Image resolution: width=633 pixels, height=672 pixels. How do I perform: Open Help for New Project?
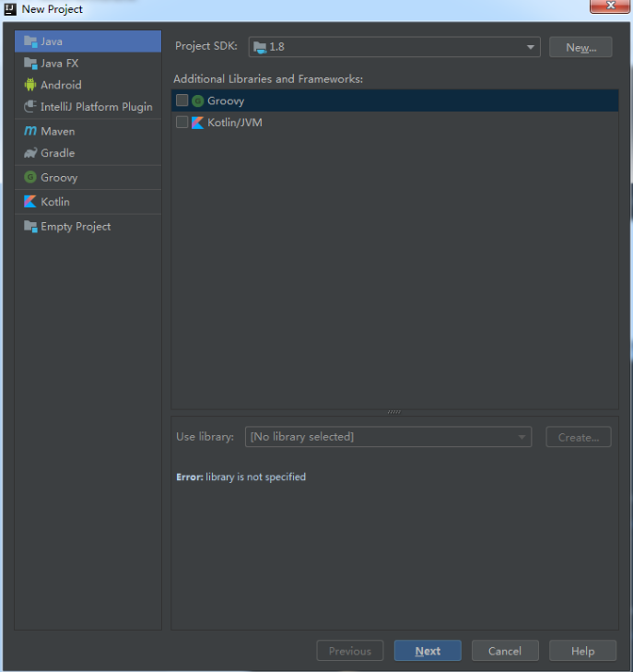pos(582,651)
